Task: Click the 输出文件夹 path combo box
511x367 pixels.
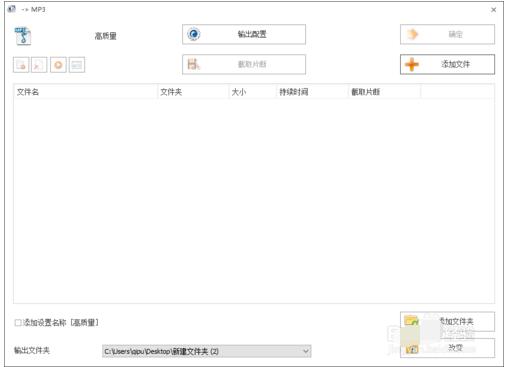Action: (207, 351)
